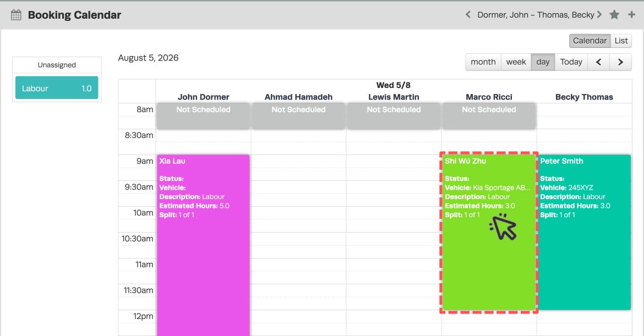Screen dimensions: 644x336
Task: Jump to Today
Action: tap(571, 62)
